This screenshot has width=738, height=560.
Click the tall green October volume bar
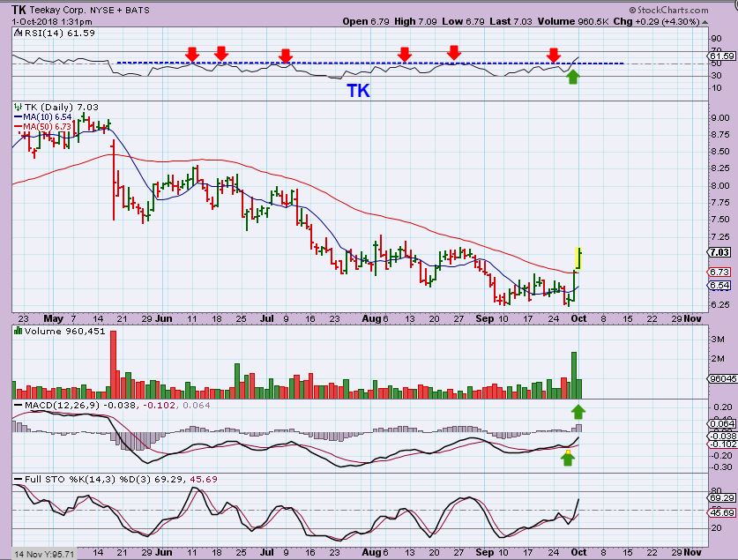coord(574,376)
